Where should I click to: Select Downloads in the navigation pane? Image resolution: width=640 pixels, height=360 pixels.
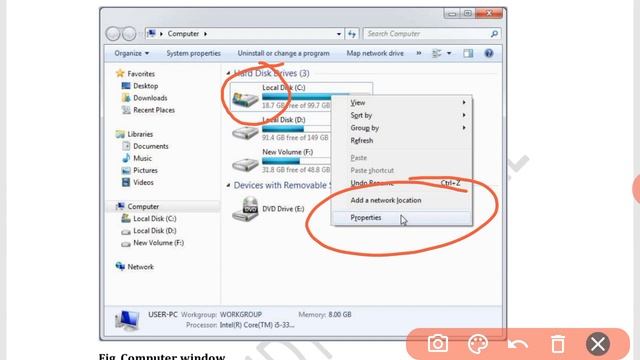[x=150, y=98]
